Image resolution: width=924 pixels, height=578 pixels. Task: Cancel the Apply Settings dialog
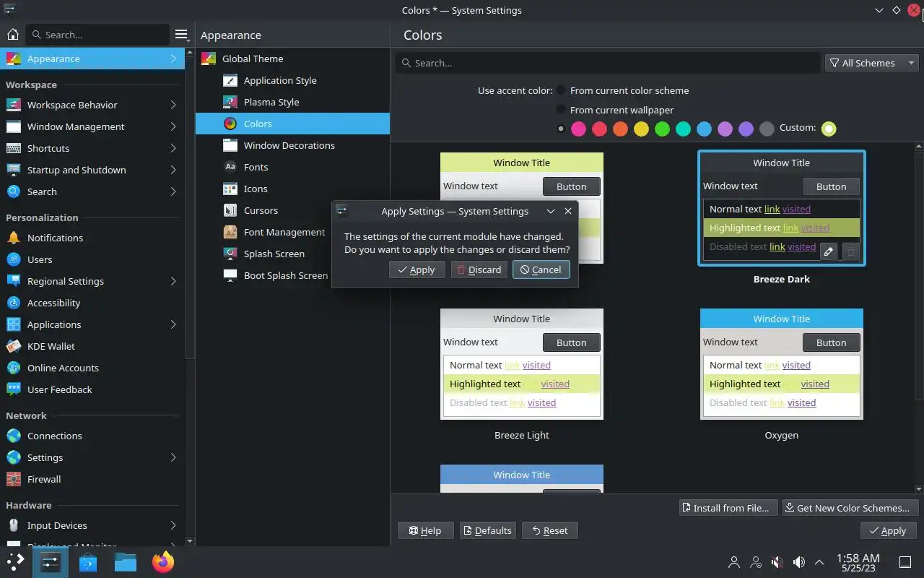click(x=541, y=269)
